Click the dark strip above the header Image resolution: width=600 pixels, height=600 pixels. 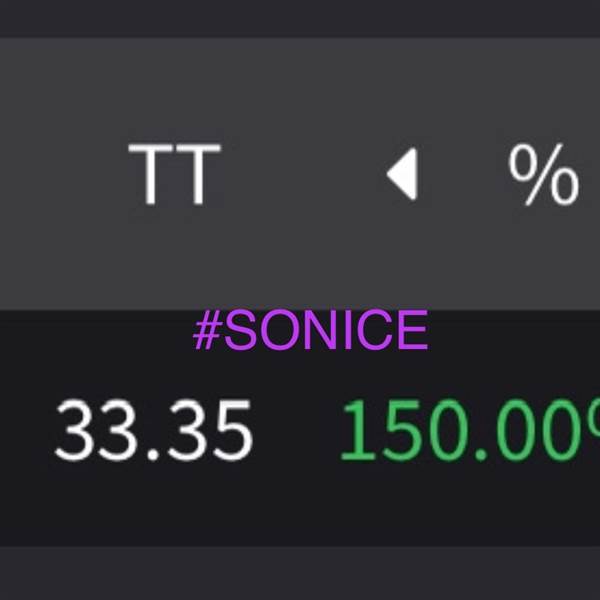(x=300, y=18)
